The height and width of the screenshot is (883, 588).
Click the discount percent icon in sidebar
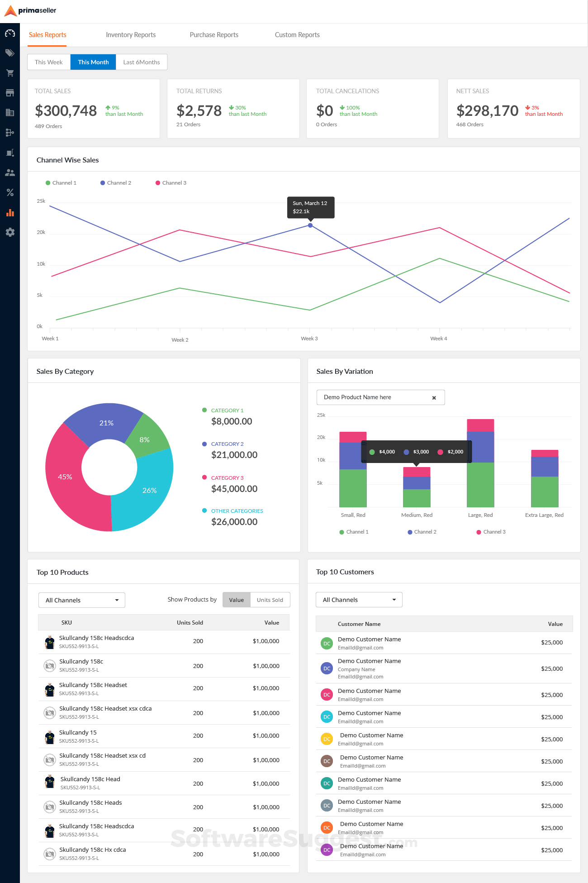coord(10,192)
